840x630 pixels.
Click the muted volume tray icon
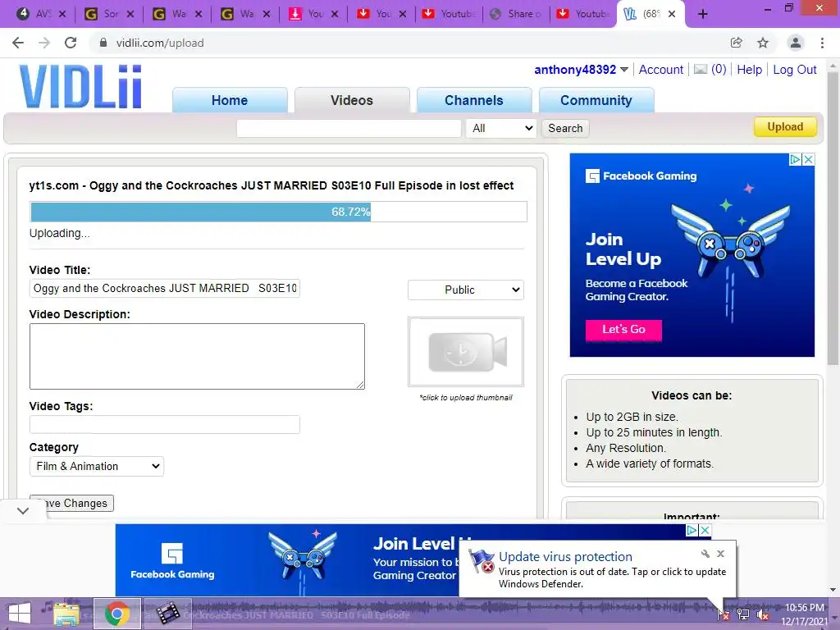[762, 614]
